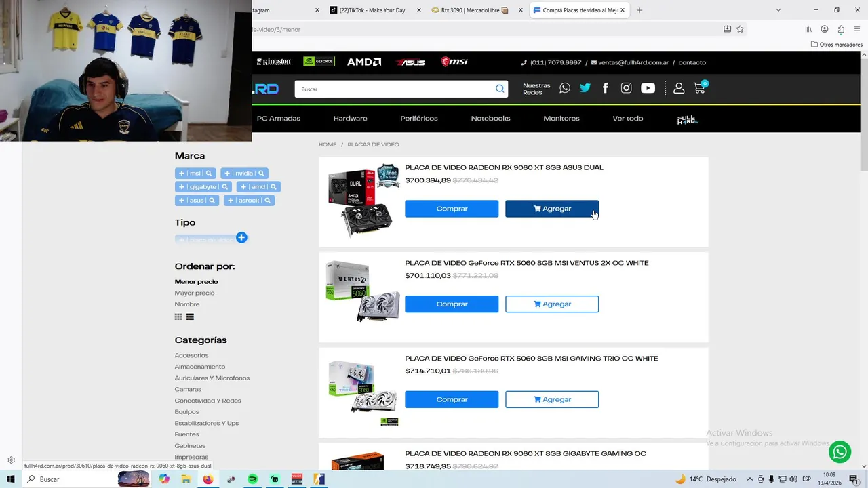868x488 pixels.
Task: Click Comprar for Radeon RX 9060 XT ASUS Dual
Action: click(452, 209)
